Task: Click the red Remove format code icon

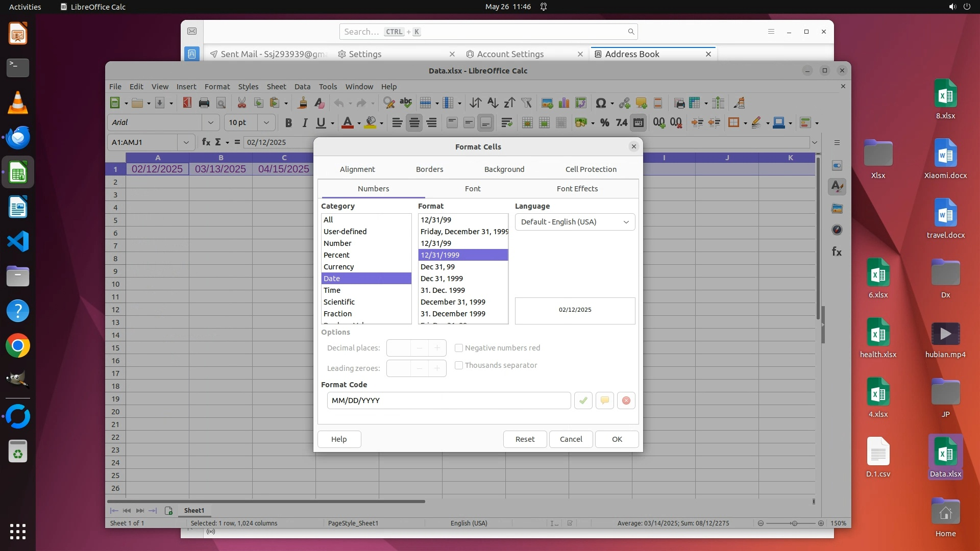Action: [626, 400]
